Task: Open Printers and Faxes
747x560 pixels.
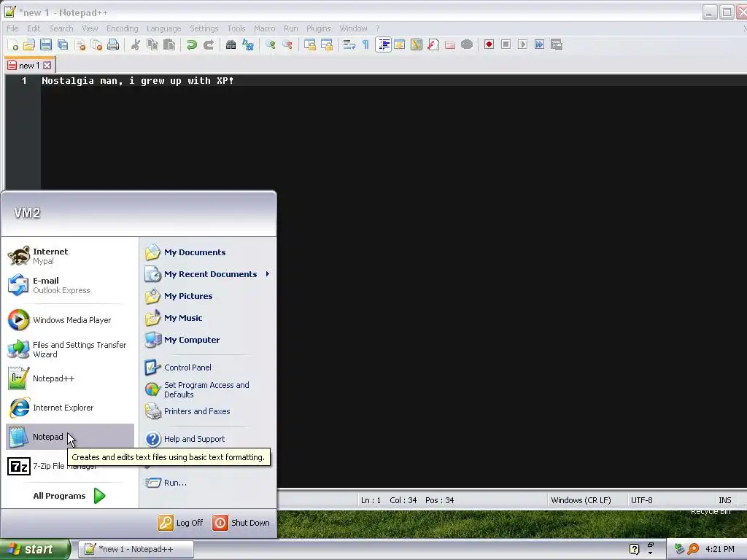Action: click(x=208, y=411)
